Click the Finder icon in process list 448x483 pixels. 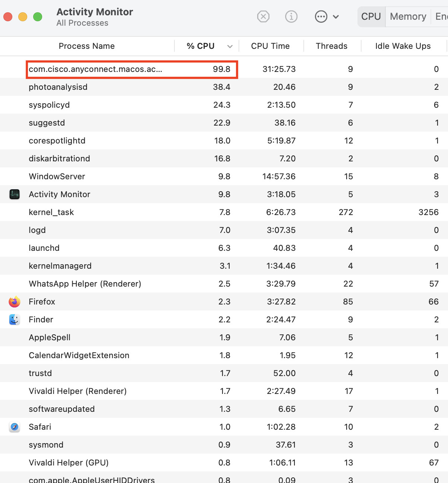click(x=15, y=319)
